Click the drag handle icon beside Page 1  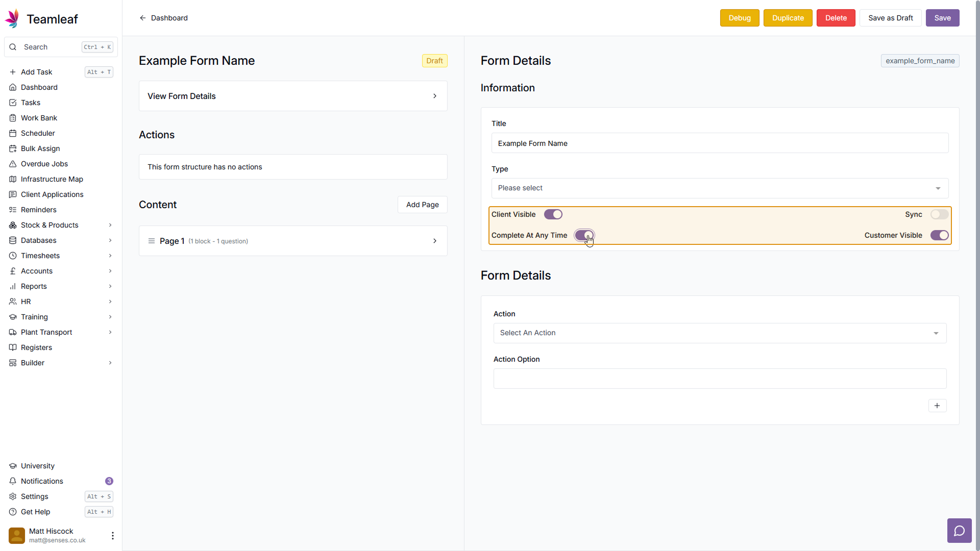152,241
